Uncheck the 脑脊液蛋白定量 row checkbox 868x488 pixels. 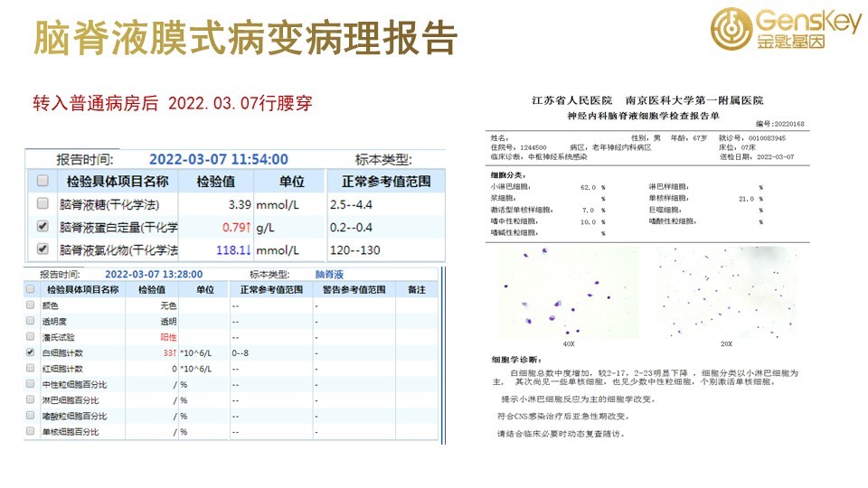coord(42,226)
